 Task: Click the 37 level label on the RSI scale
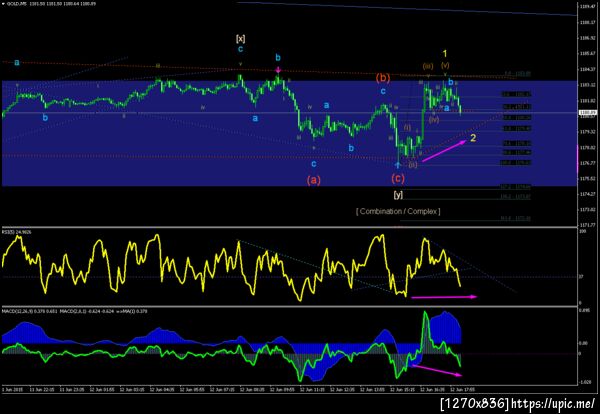581,277
